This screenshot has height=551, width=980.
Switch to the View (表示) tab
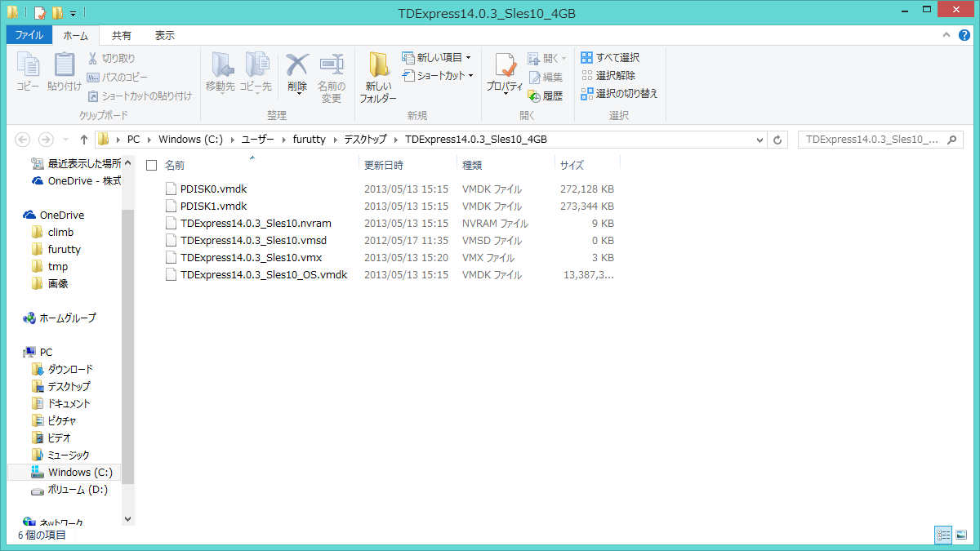point(165,35)
